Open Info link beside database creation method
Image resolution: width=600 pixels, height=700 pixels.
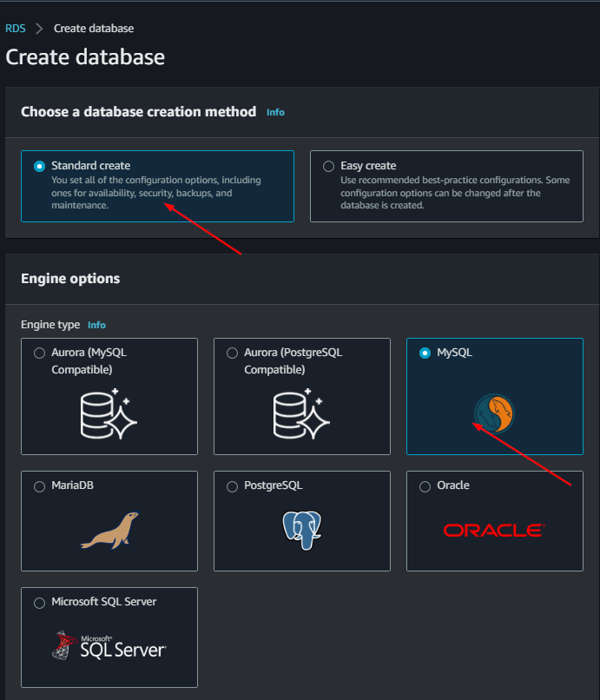click(x=275, y=112)
